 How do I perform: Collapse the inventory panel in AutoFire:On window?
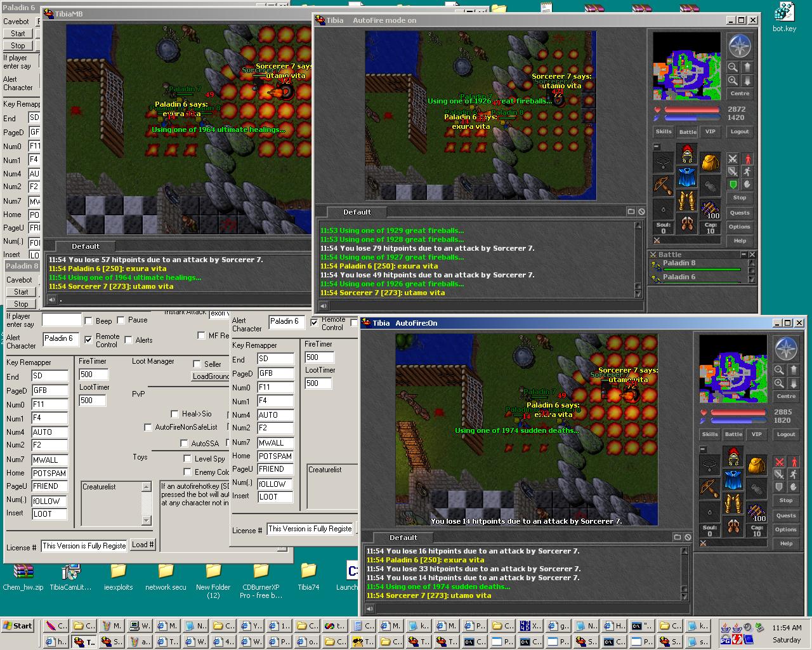coord(702,449)
